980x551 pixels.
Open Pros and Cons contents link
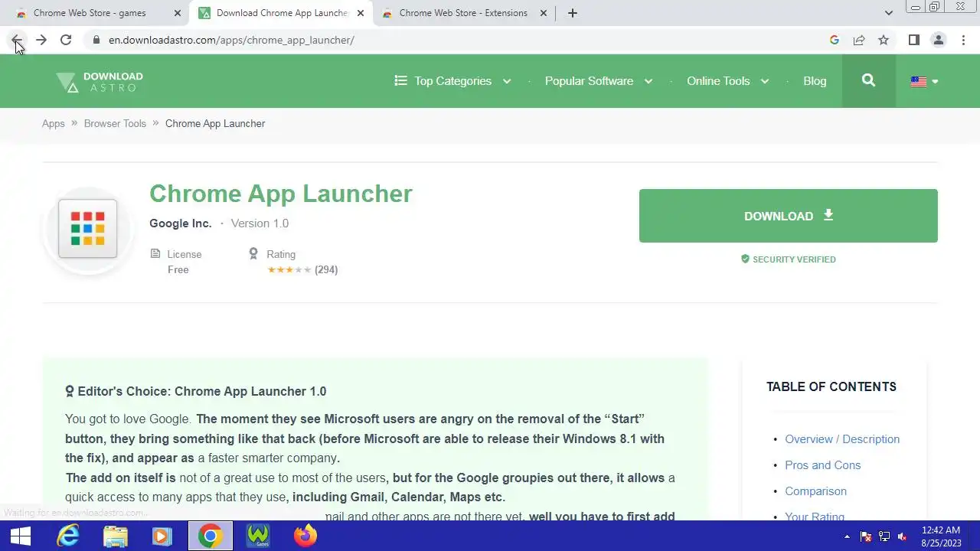pyautogui.click(x=823, y=465)
